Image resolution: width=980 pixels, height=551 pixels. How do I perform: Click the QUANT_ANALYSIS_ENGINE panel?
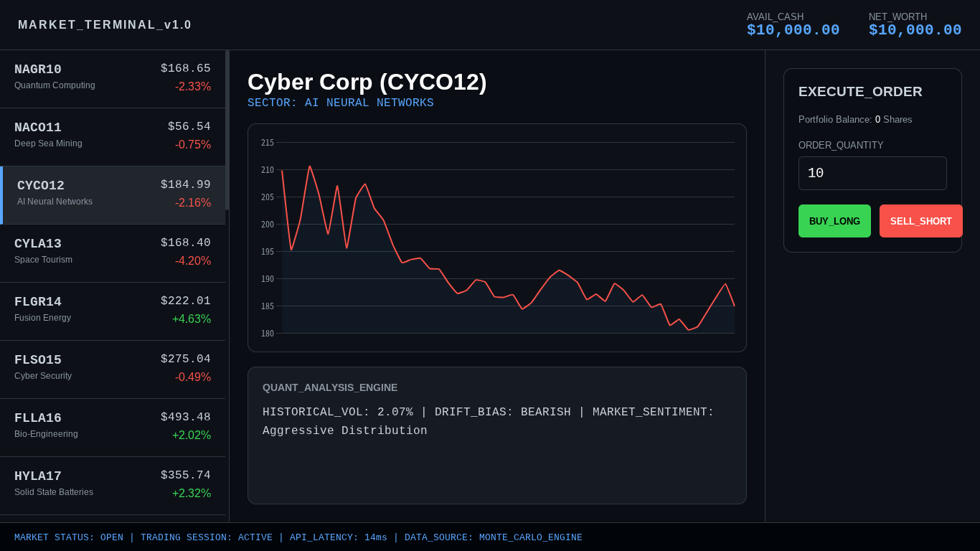pyautogui.click(x=496, y=434)
